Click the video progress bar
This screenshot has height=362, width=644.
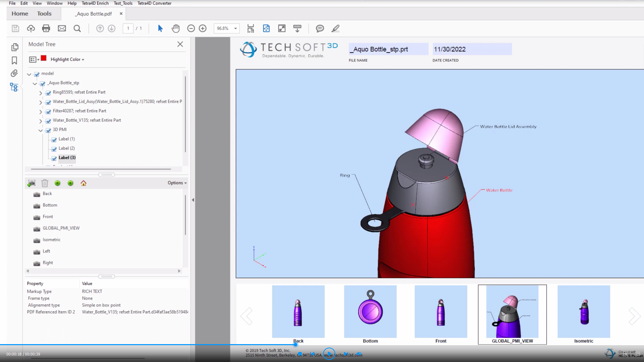322,344
